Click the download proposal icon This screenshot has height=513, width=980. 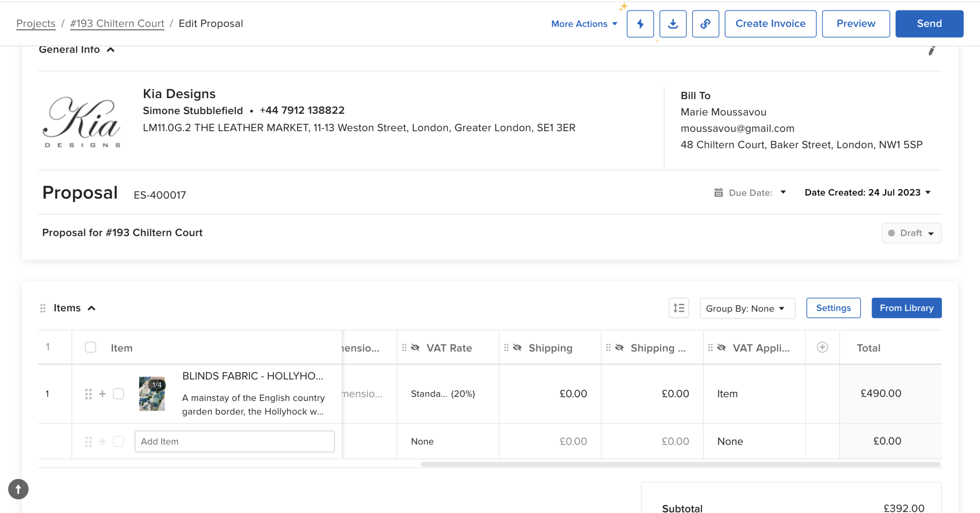pos(673,24)
